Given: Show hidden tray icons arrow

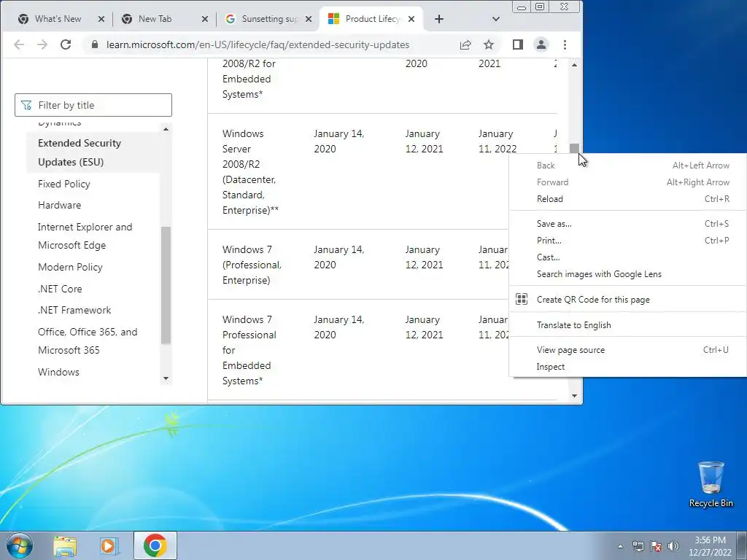Looking at the screenshot, I should click(620, 546).
